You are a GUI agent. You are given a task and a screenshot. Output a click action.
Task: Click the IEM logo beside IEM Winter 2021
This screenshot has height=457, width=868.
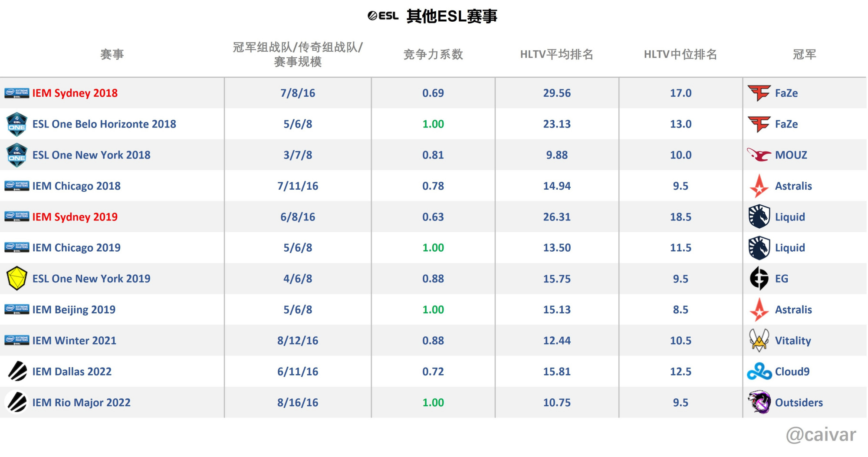tap(17, 340)
